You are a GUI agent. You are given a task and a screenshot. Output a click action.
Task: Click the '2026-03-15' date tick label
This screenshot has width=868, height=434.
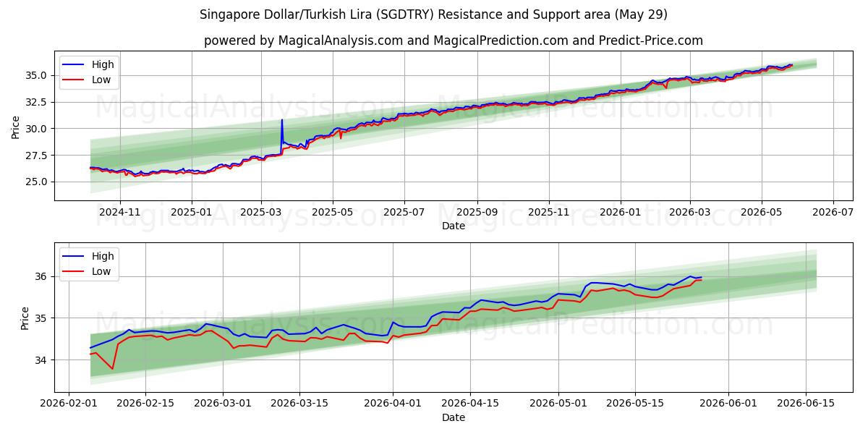[299, 405]
